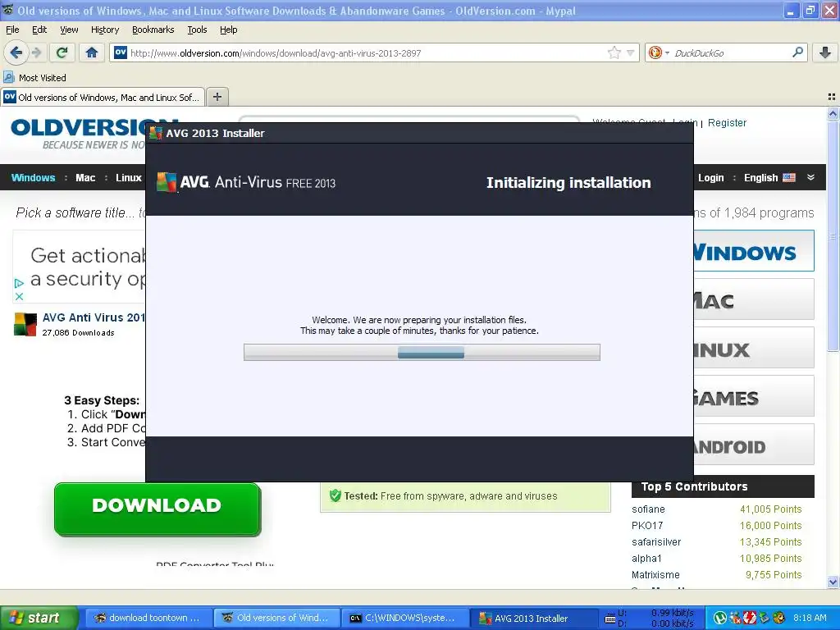Close the advertisement with the X icon
This screenshot has height=630, width=840.
[20, 296]
